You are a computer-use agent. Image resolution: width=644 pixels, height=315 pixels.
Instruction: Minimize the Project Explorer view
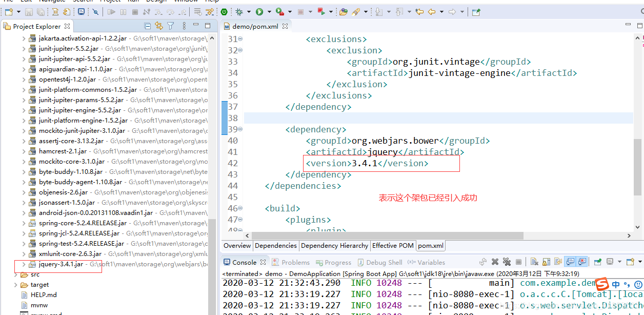point(196,25)
